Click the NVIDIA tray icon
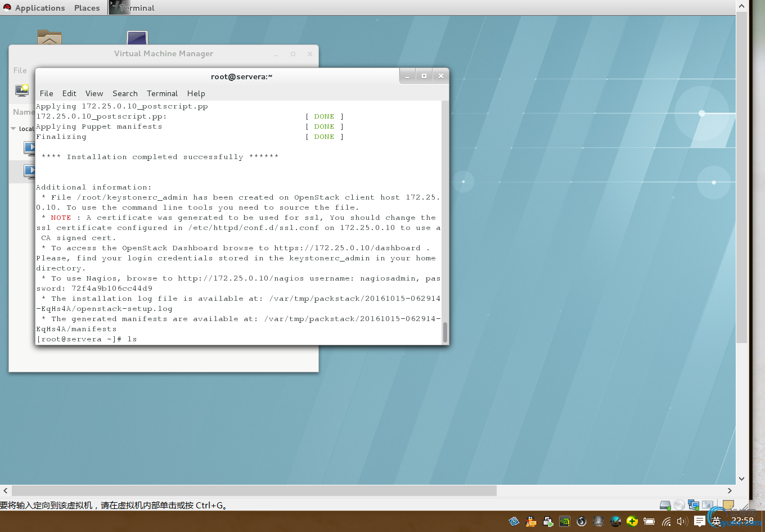Viewport: 765px width, 532px height. point(564,521)
